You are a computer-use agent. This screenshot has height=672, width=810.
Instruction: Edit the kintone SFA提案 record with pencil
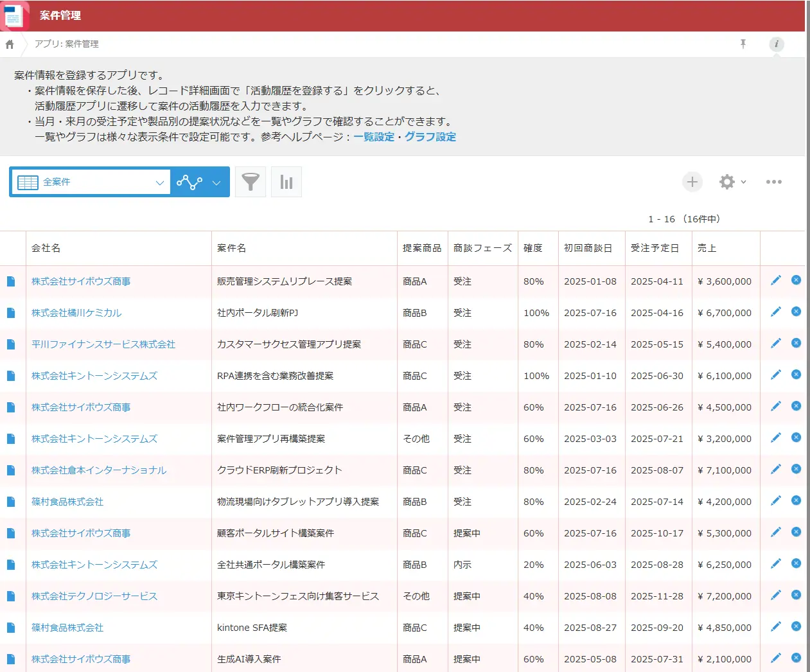pos(776,626)
